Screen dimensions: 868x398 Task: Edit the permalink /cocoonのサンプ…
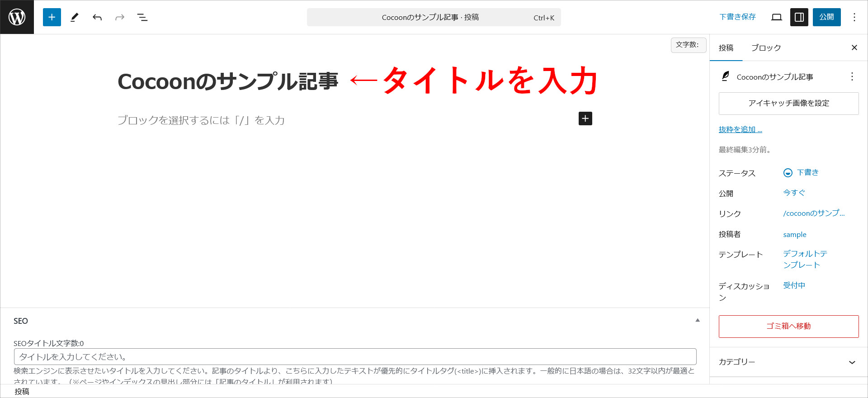(x=814, y=213)
